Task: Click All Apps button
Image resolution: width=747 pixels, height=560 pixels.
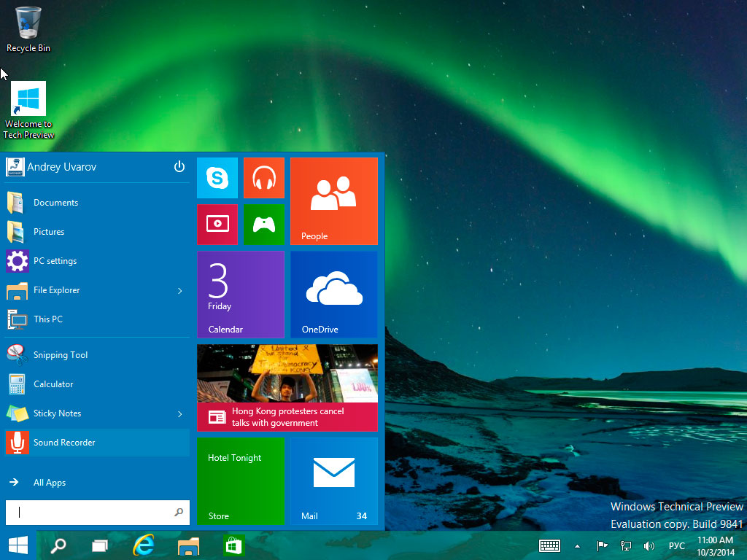Action: [x=49, y=483]
